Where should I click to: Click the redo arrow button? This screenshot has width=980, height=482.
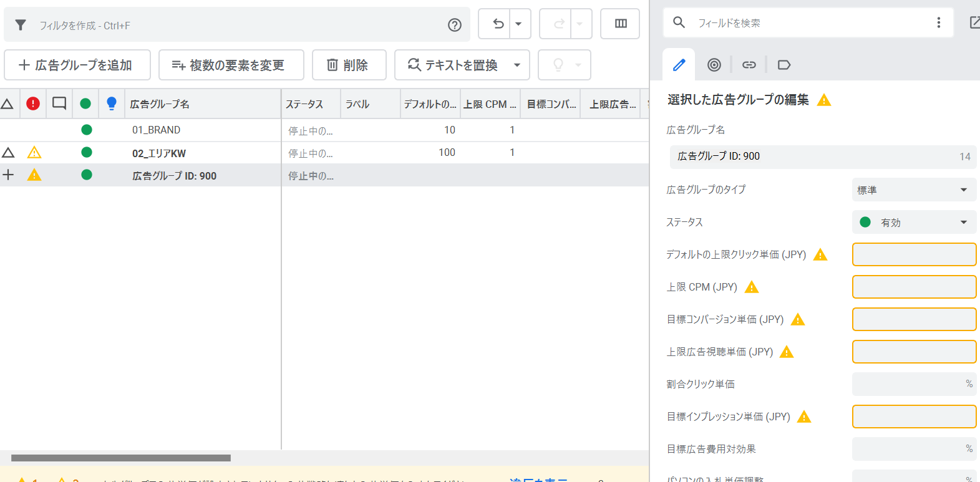click(558, 24)
